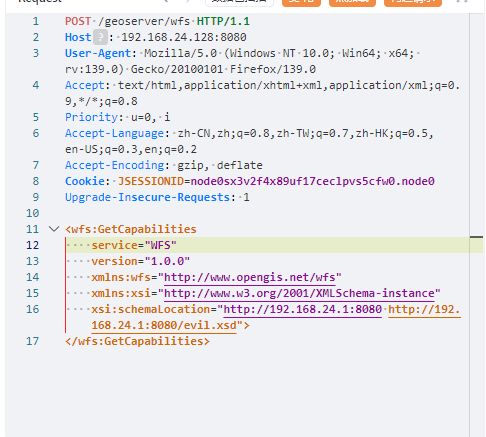Click line number 10 in the gutter
Viewport: 486px width, 437px height.
(33, 213)
